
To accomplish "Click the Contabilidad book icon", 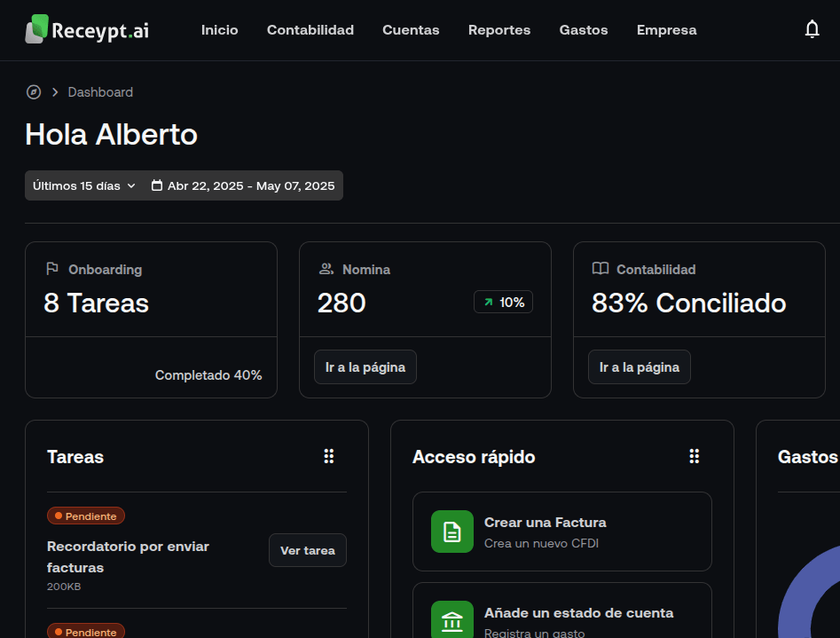I will pos(600,269).
